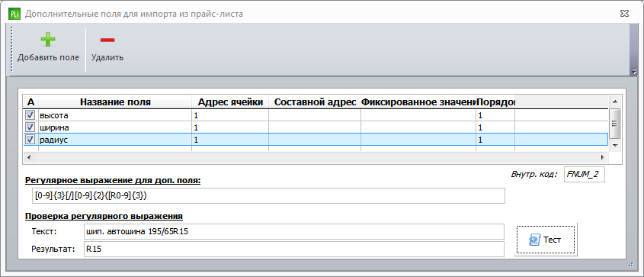Click the Удалить label in the toolbar
Image resolution: width=644 pixels, height=277 pixels.
click(x=107, y=57)
